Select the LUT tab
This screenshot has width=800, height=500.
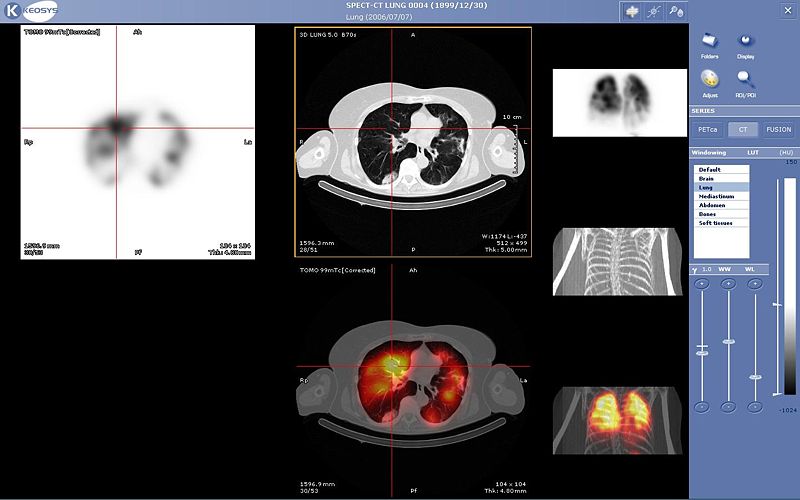[x=753, y=153]
